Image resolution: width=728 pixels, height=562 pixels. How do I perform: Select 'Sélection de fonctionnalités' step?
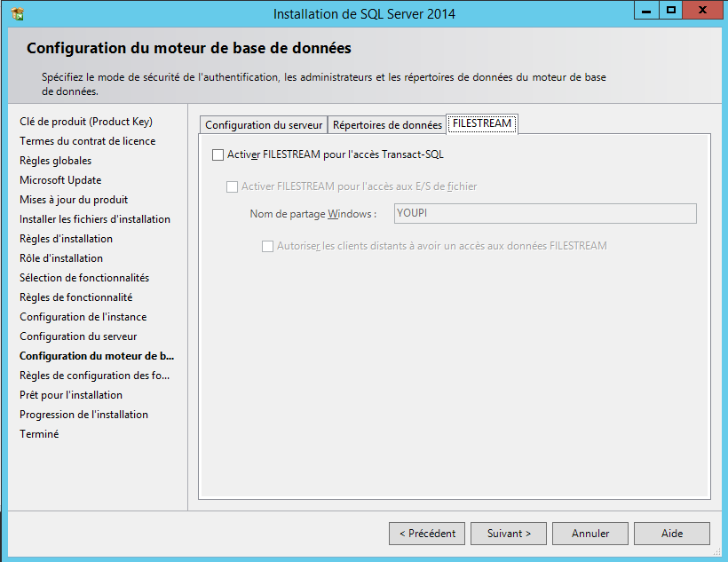pyautogui.click(x=84, y=278)
